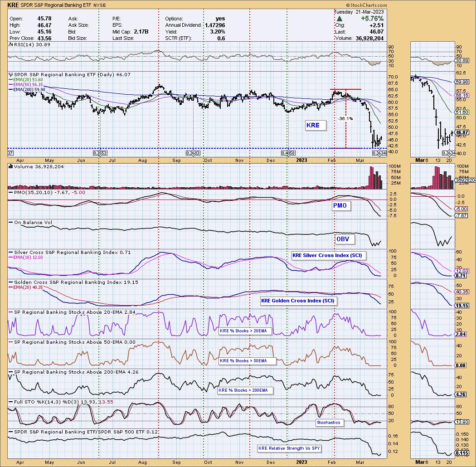
Task: Click the Volume 36,928,204 value in the header
Action: tap(369, 38)
